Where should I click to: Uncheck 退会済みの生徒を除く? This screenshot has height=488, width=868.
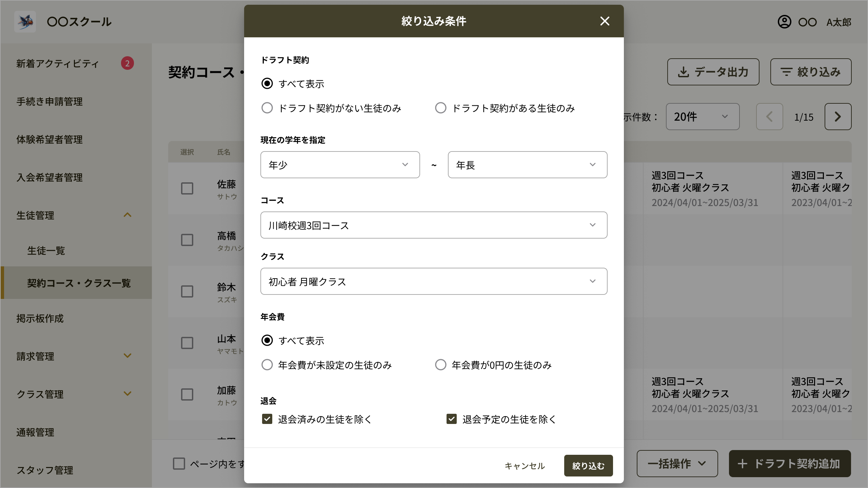click(x=267, y=419)
